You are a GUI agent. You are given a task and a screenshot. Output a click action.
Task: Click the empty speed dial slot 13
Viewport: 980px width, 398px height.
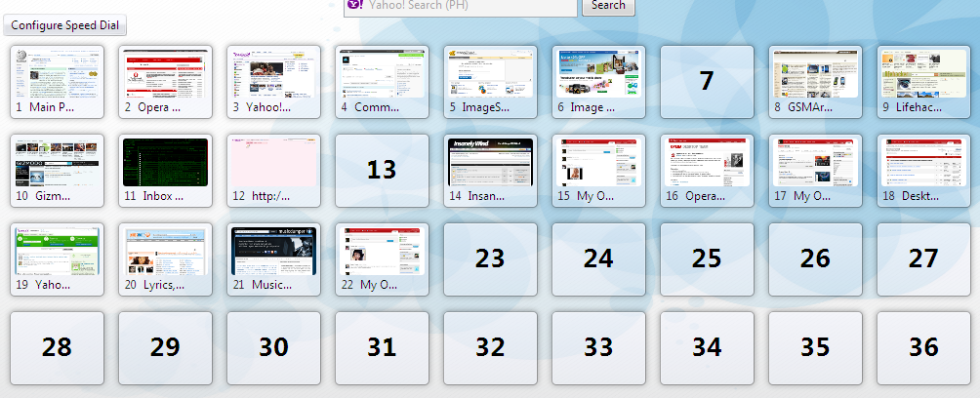click(x=382, y=171)
